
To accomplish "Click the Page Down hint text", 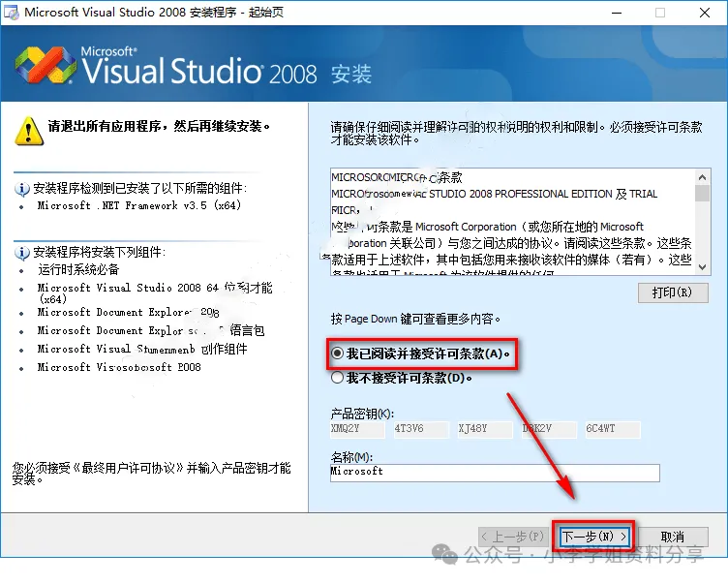I will pos(415,319).
